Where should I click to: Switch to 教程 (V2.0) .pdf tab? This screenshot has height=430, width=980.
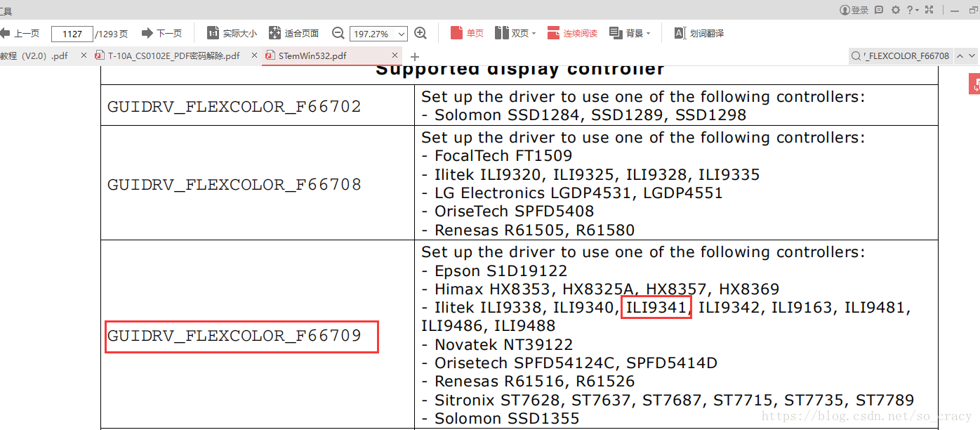[35, 56]
